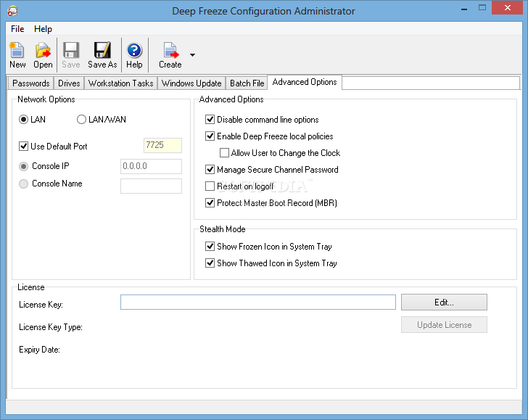Switch to the Passwords tab
This screenshot has width=528, height=420.
click(x=31, y=83)
